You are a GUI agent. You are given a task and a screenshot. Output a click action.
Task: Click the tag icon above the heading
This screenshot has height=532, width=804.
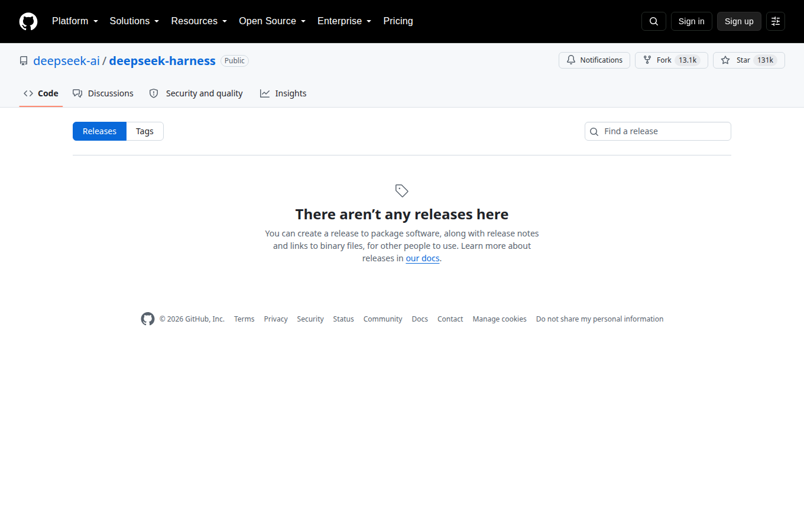402,190
